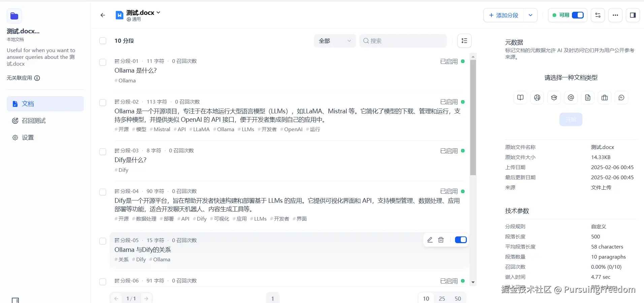Screen dimensions: 644x303
Task: Click the #关系 tag in 分段-05
Action: coord(122,260)
